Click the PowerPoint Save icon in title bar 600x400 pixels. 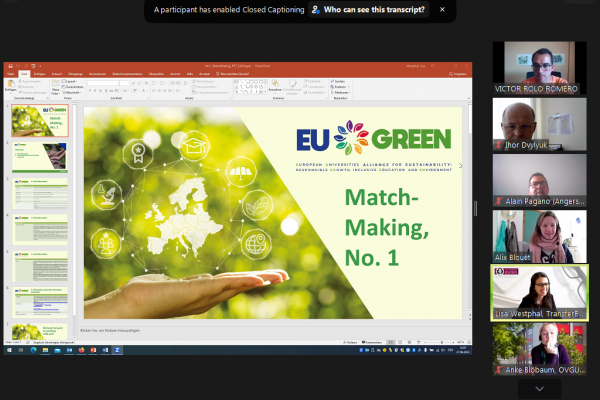click(x=11, y=66)
